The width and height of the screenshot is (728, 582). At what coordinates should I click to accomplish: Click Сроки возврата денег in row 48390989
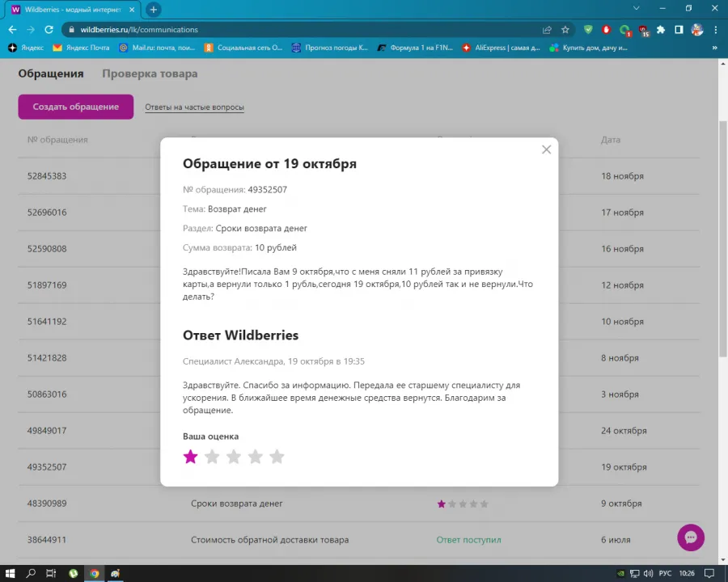[x=237, y=504]
